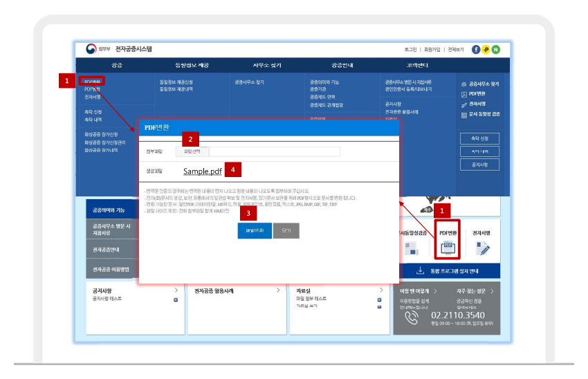
Task: Click the attached file path input field
Action: [x=275, y=151]
